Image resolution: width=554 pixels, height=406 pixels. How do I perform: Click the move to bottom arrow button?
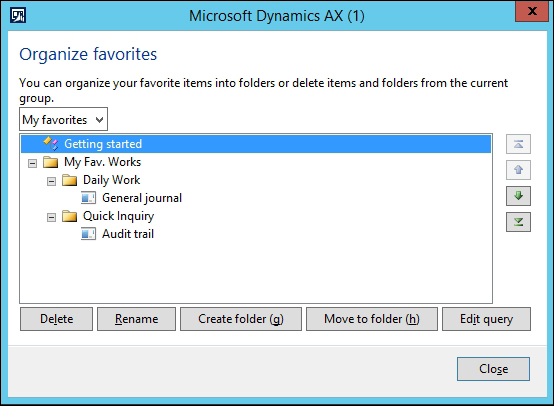click(518, 222)
